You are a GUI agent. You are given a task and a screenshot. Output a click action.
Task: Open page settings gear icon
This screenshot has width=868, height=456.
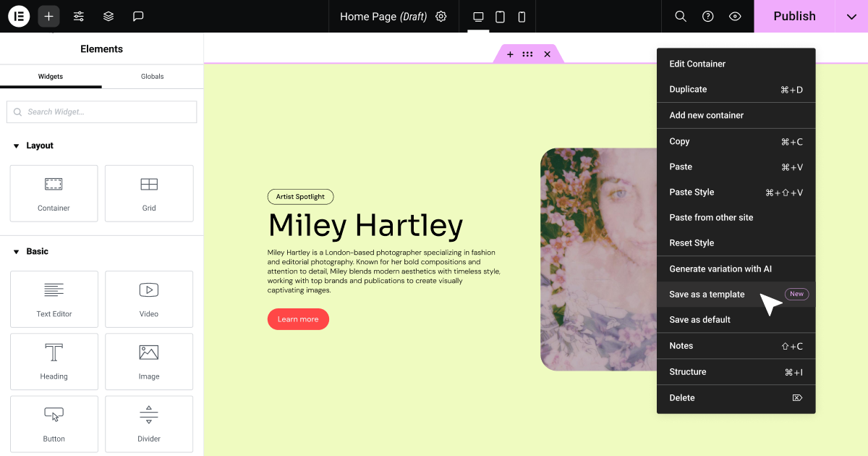[x=441, y=16]
